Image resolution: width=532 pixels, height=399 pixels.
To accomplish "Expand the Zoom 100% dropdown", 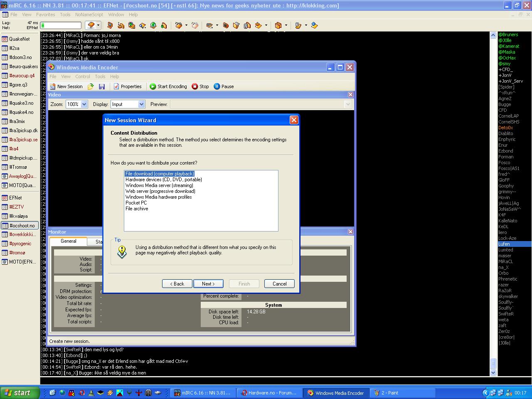I will (84, 104).
